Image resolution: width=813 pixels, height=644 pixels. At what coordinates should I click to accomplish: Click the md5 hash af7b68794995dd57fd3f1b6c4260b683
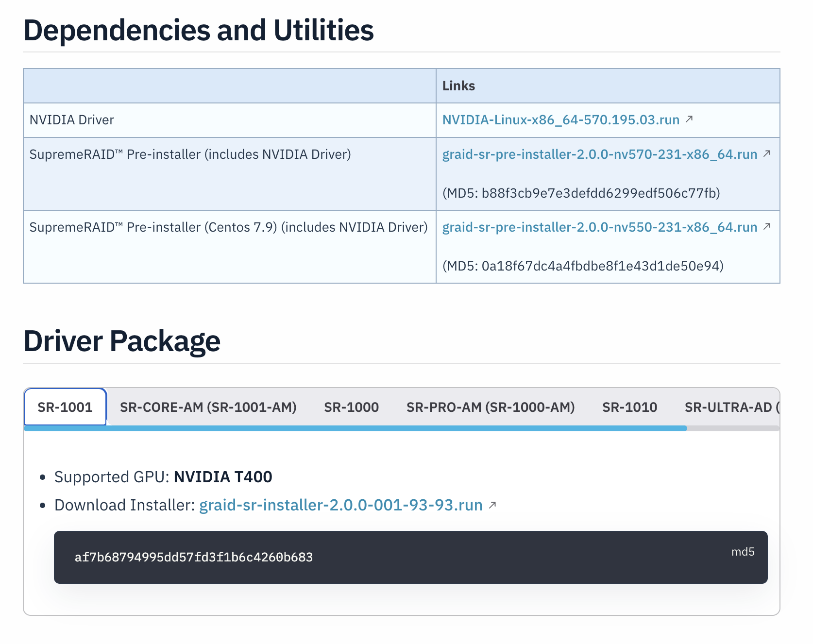click(194, 557)
